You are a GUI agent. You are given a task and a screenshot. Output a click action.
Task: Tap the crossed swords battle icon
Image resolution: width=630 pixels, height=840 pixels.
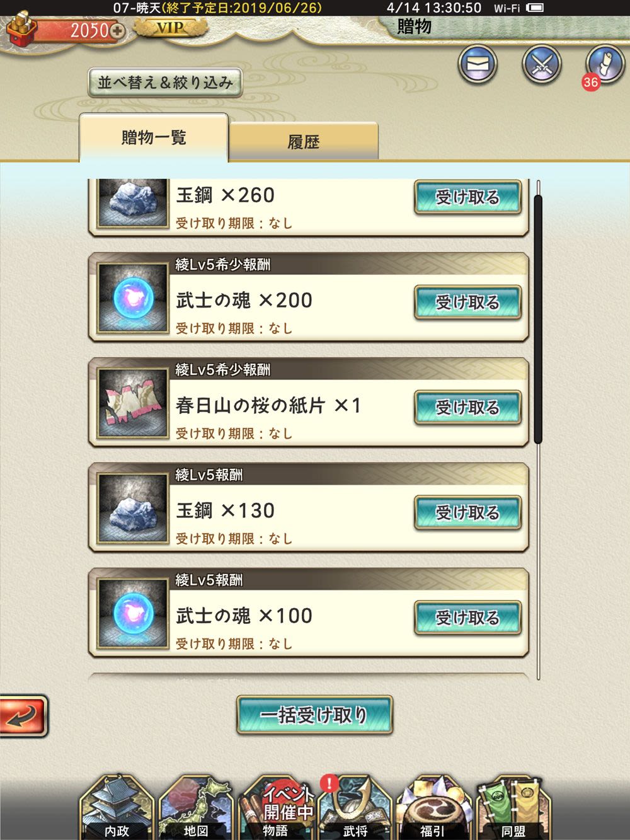point(541,64)
